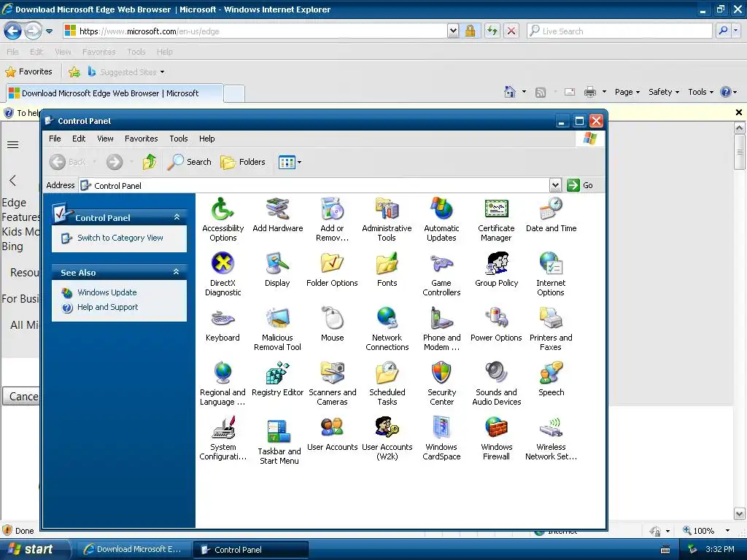Open Windows Firewall icon
Image resolution: width=747 pixels, height=560 pixels.
(496, 428)
